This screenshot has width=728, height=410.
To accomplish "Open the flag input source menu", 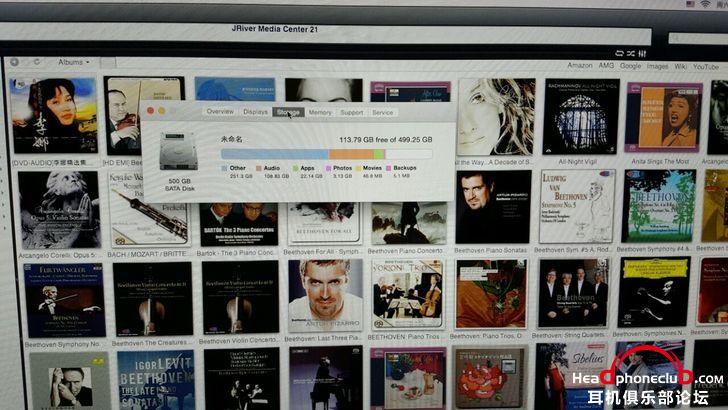I will (691, 4).
